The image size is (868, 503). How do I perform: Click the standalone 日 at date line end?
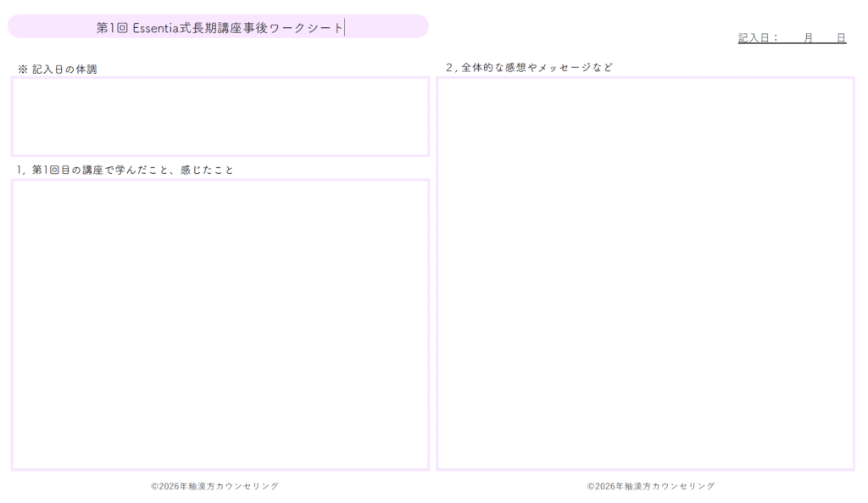[x=841, y=38]
